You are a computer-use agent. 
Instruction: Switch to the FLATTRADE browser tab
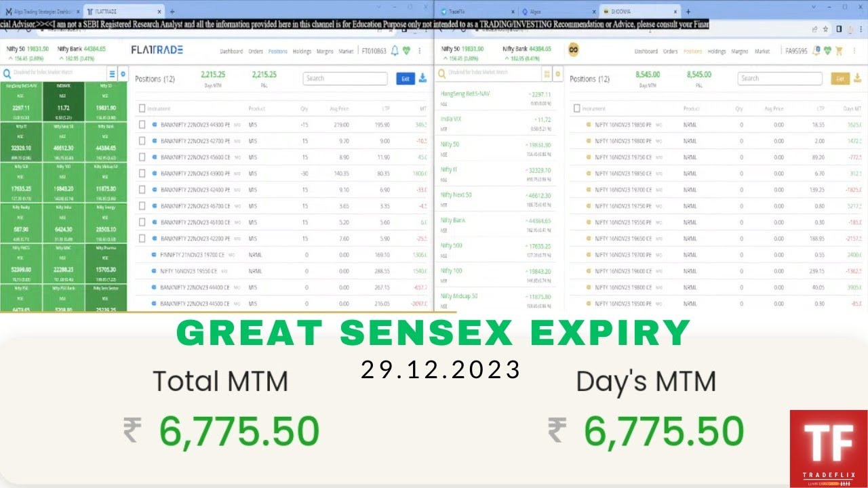tap(124, 12)
